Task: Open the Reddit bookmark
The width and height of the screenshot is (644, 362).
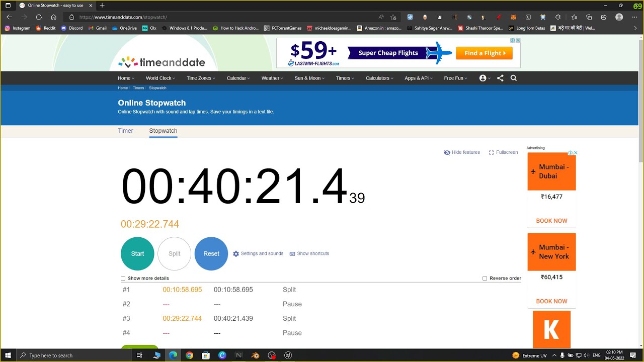Action: (45, 28)
